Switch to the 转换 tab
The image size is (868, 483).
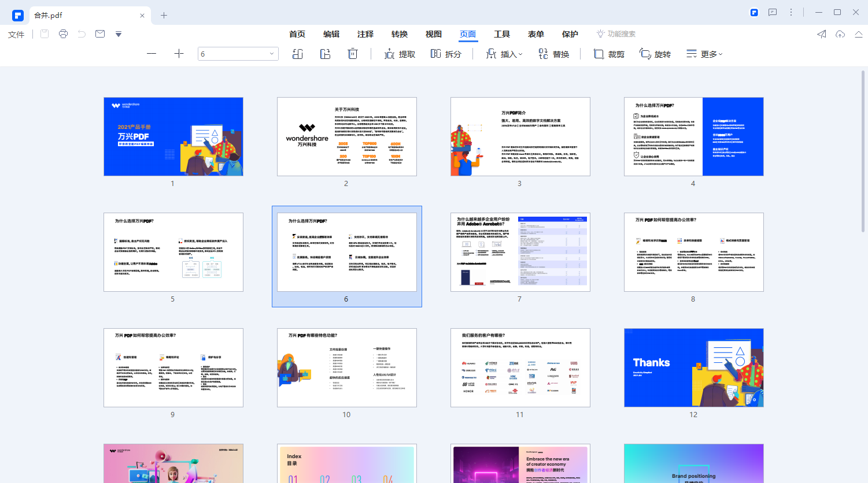400,34
